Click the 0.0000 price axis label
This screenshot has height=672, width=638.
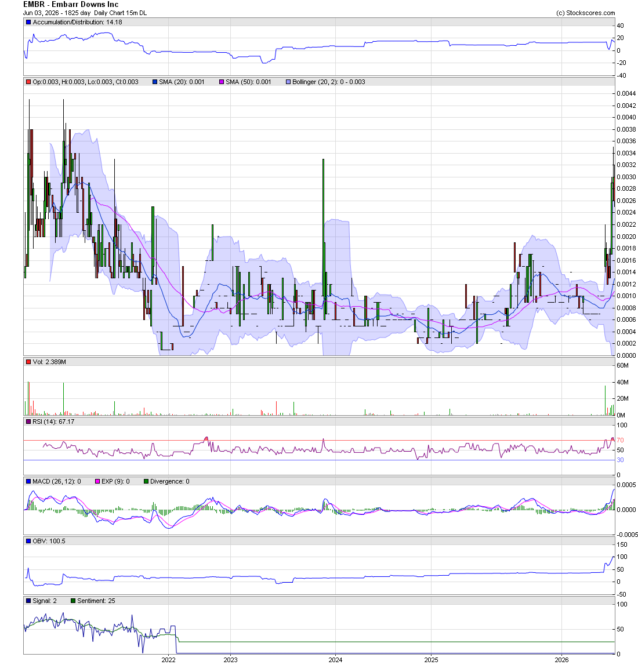626,356
